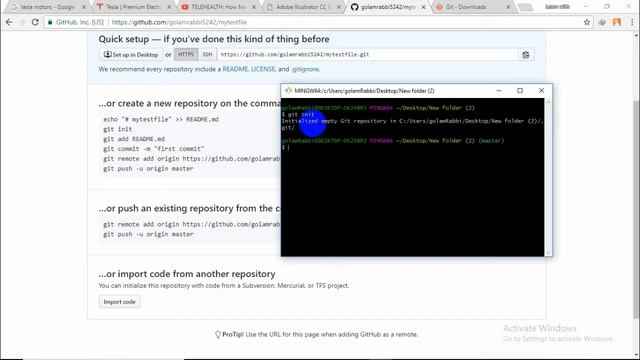Click the grey extension icon next to star
640x360 pixels.
point(602,22)
